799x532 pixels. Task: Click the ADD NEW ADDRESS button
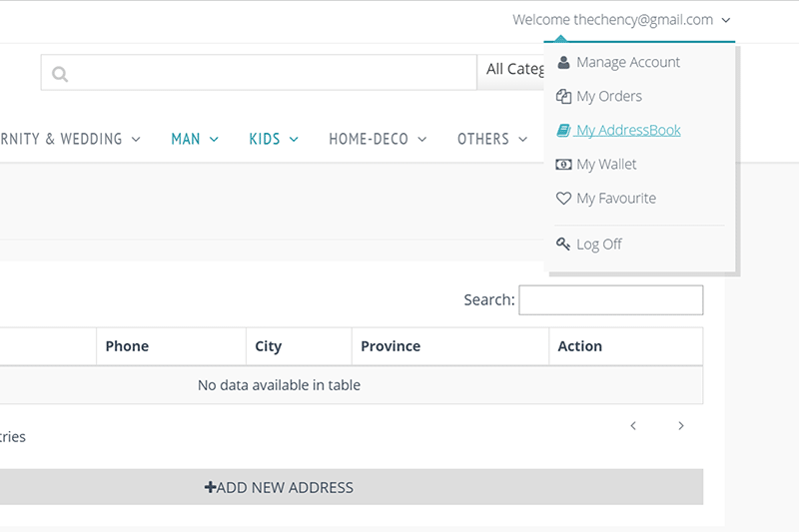280,487
